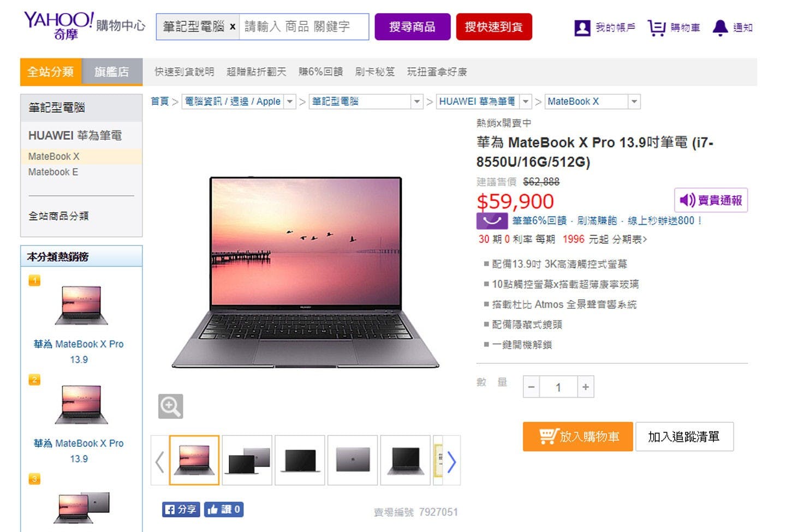
Task: Open the shopping cart icon in header
Action: (657, 27)
